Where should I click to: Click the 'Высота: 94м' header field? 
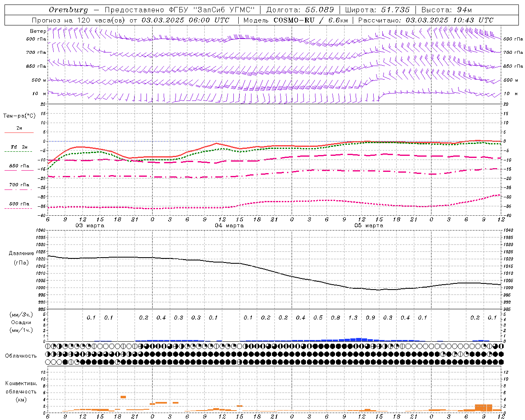(447, 10)
